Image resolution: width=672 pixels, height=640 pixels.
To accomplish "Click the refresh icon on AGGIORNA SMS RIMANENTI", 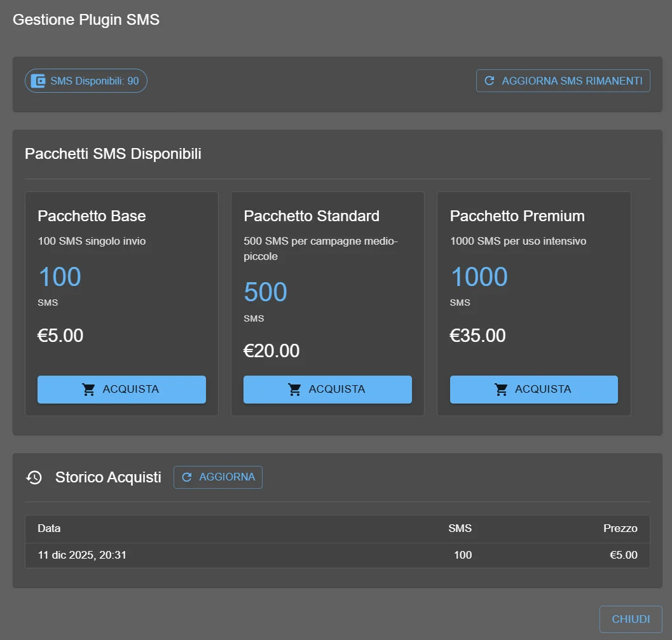I will (489, 81).
